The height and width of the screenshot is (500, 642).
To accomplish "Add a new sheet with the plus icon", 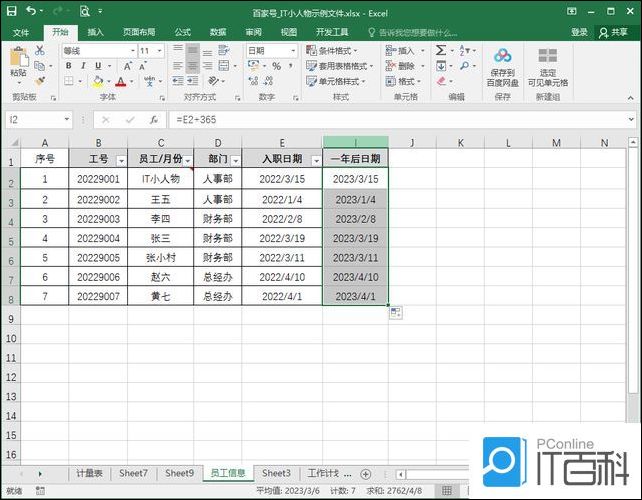I will point(365,473).
